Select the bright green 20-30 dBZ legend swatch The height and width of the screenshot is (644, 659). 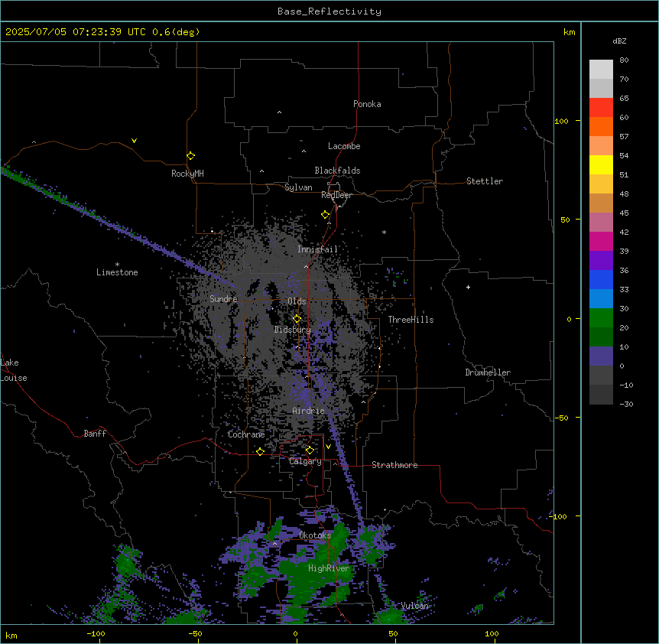click(x=601, y=318)
